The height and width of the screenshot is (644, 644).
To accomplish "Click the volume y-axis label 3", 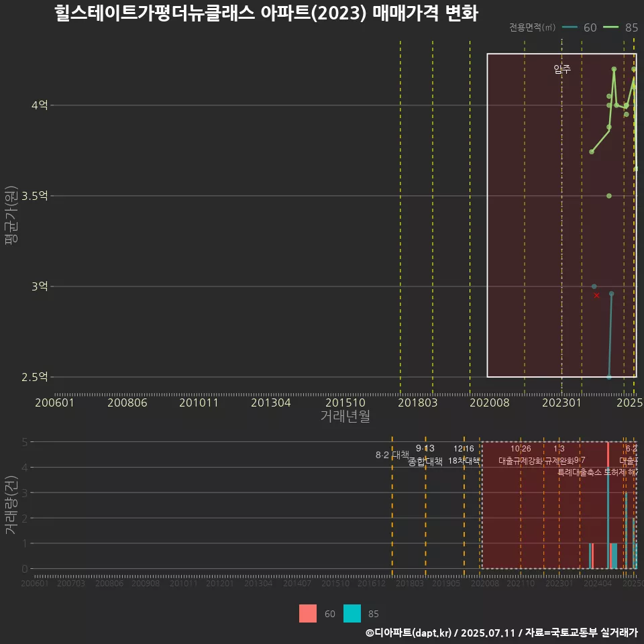I will click(x=25, y=492).
